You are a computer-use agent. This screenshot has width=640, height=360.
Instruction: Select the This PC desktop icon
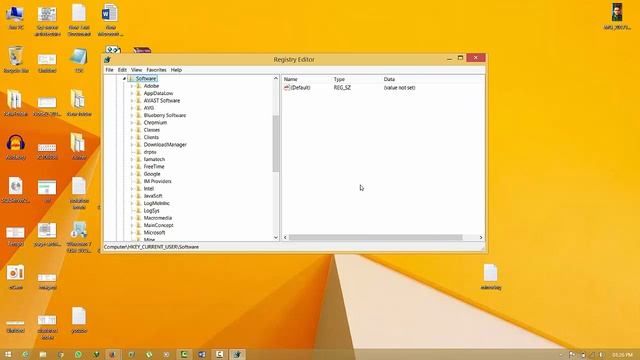(16, 17)
